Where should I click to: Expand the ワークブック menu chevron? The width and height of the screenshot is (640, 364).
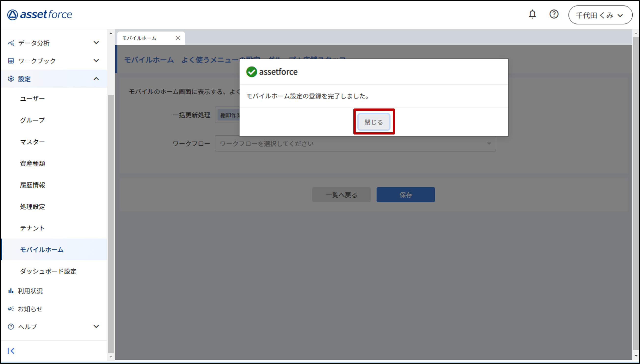(x=96, y=60)
